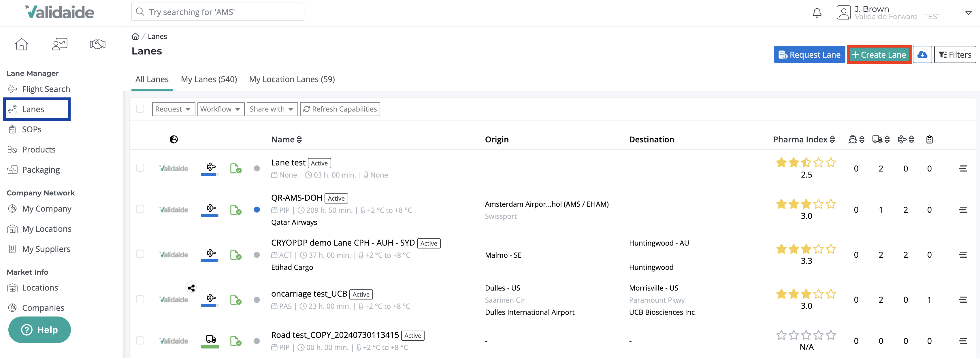Check the Road test_COPY row checkbox
The image size is (980, 358).
click(140, 340)
